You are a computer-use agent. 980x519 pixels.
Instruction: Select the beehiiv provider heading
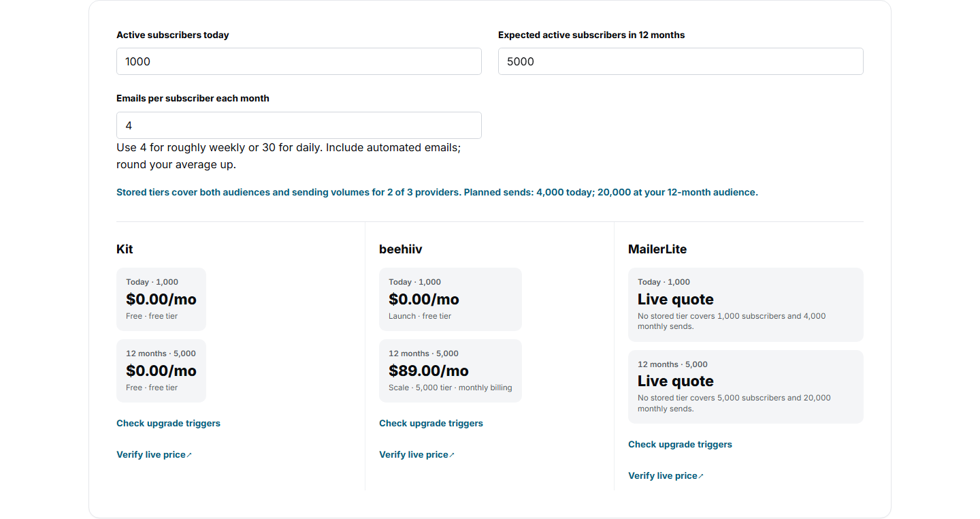pyautogui.click(x=401, y=249)
